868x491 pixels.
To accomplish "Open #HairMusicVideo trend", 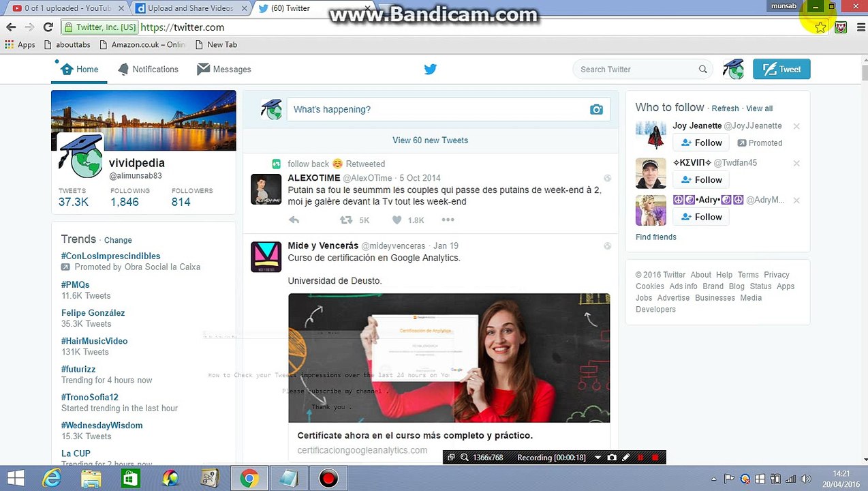I will (94, 341).
